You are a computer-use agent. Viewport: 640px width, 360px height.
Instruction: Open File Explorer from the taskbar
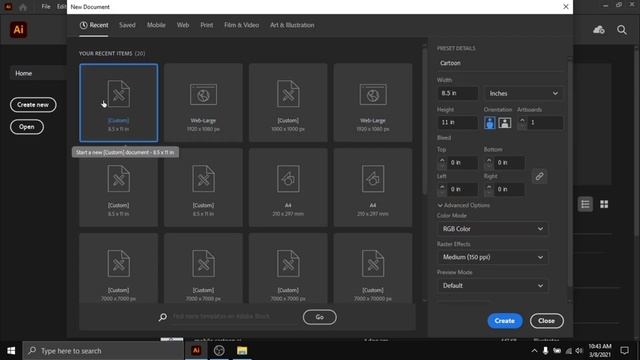[x=242, y=351]
